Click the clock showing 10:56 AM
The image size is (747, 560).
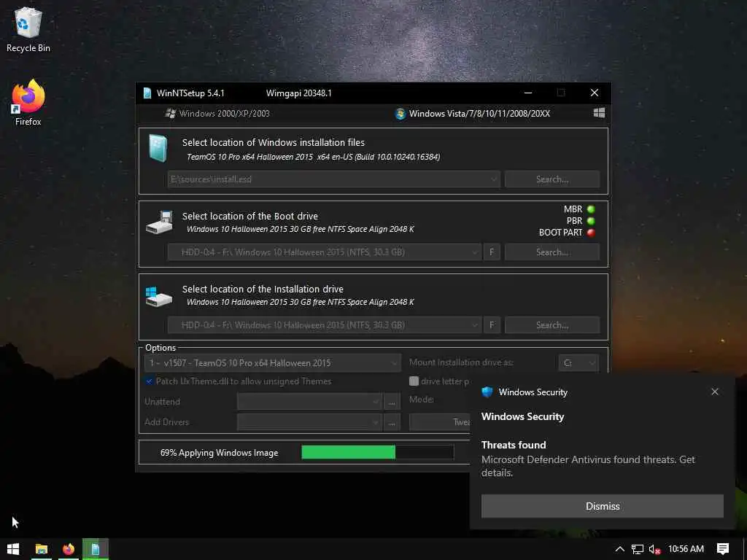[686, 549]
